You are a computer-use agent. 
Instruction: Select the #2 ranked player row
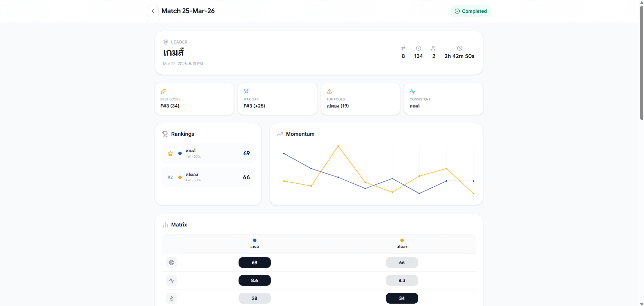(x=208, y=177)
